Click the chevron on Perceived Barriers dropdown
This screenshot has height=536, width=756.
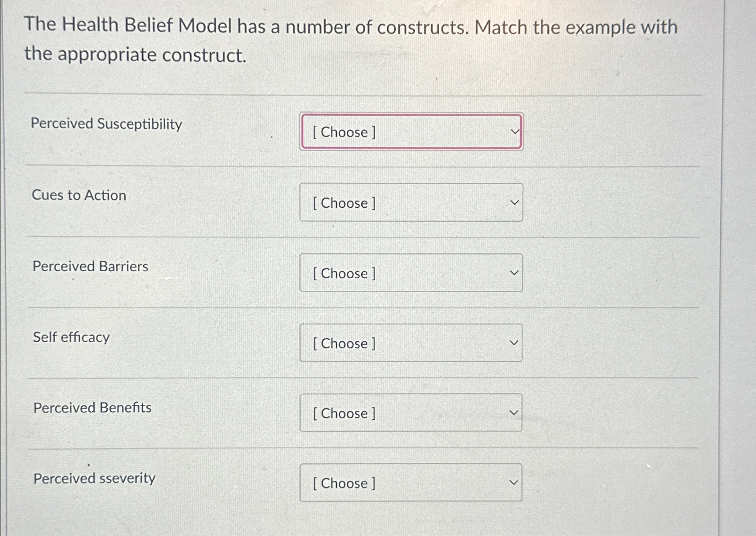point(514,272)
